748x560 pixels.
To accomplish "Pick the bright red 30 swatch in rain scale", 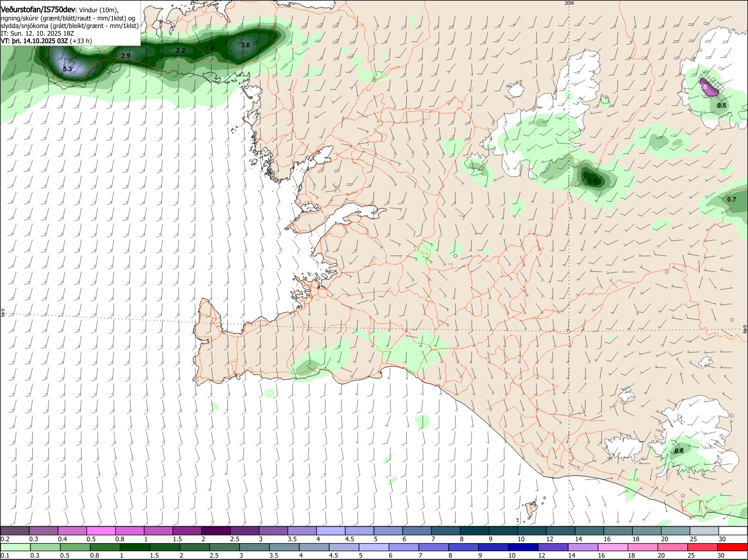I will coord(733,547).
